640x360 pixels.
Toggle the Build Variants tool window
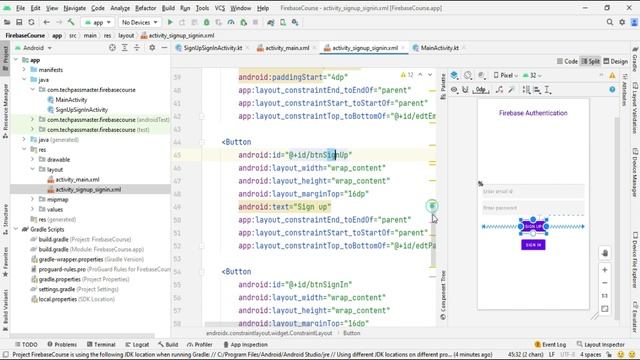pyautogui.click(x=5, y=310)
